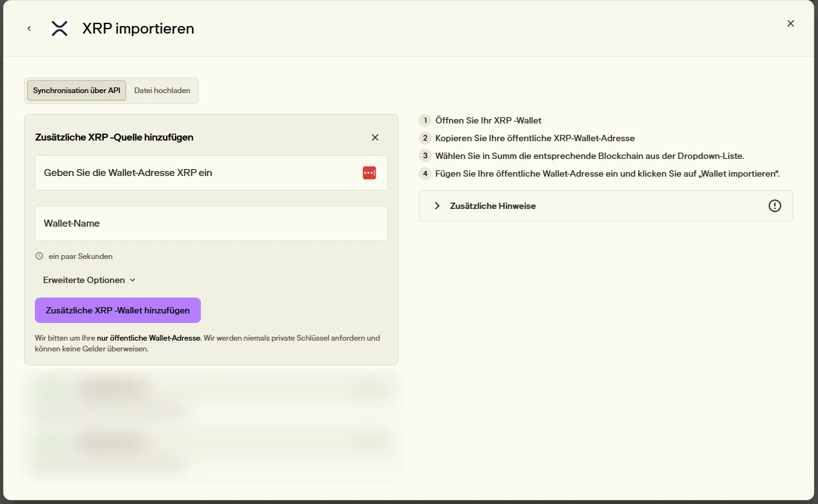The height and width of the screenshot is (504, 818).
Task: Expand Erweiterte Optionen
Action: click(x=89, y=280)
